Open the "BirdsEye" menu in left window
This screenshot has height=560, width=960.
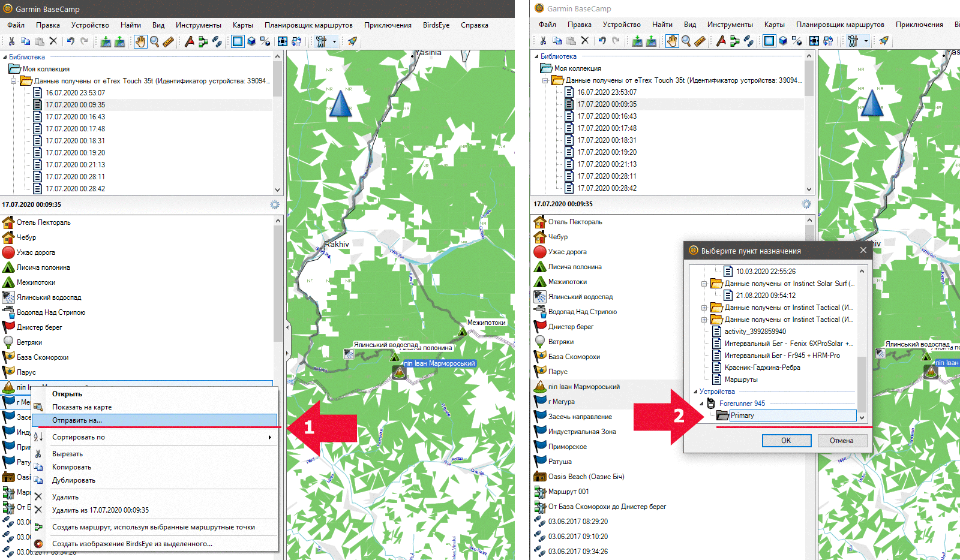coord(436,25)
